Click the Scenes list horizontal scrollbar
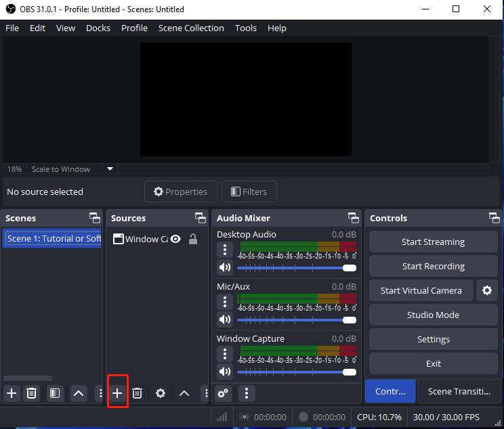 pos(28,378)
